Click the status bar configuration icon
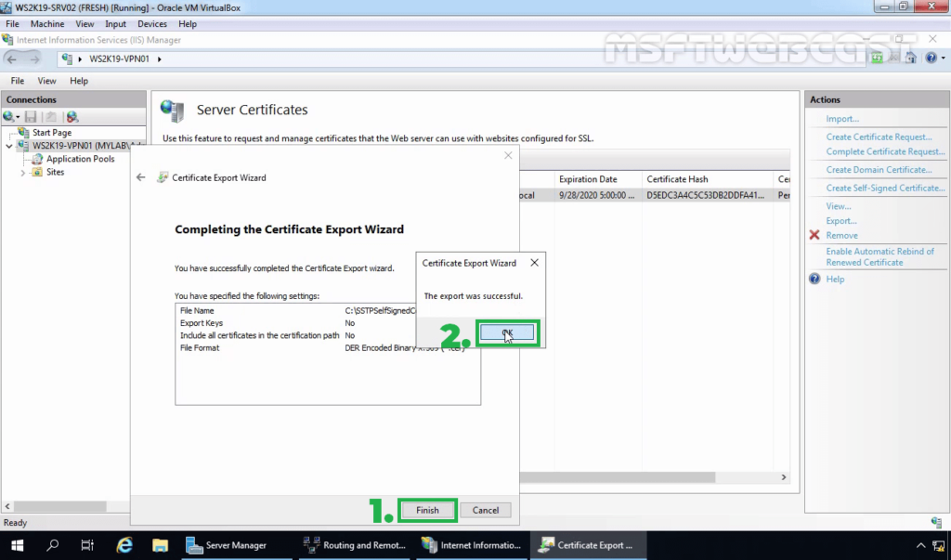 [x=936, y=522]
